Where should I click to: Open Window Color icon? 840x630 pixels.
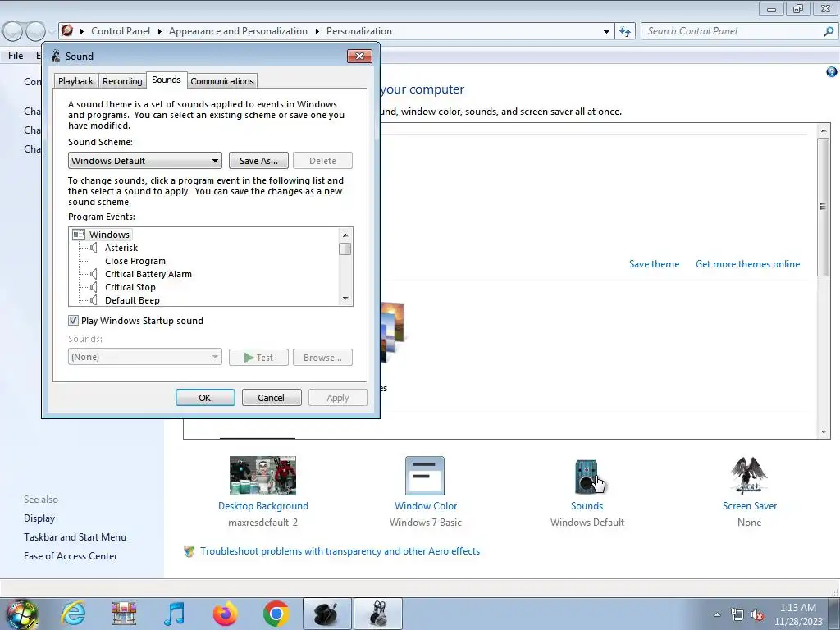click(x=425, y=476)
